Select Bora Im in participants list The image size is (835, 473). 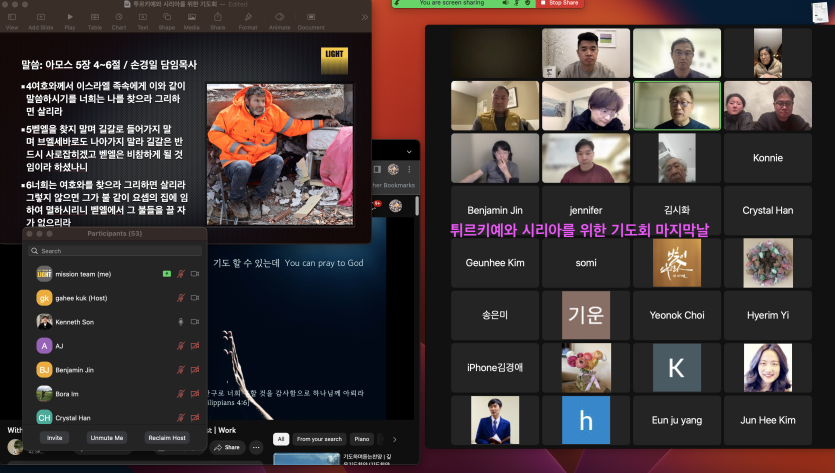pyautogui.click(x=115, y=394)
